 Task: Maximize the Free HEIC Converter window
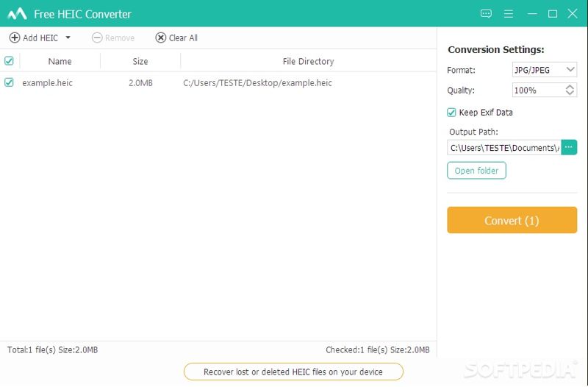[553, 14]
